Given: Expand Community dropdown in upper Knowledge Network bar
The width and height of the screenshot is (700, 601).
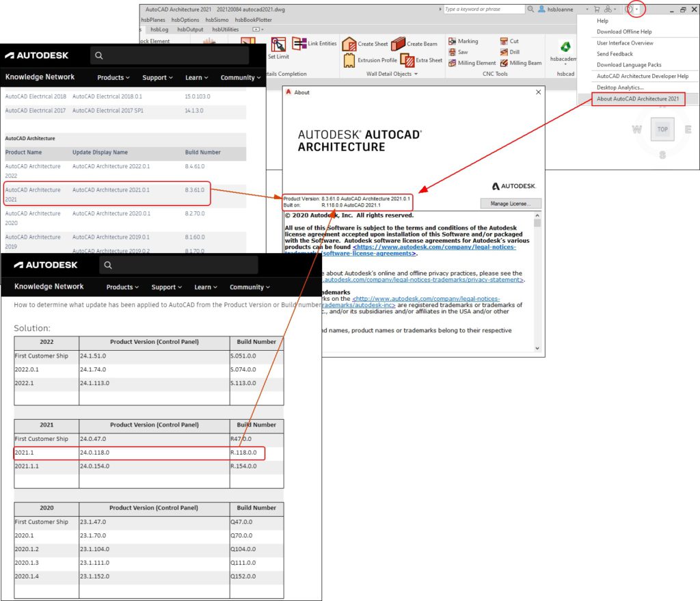Looking at the screenshot, I should coord(241,77).
